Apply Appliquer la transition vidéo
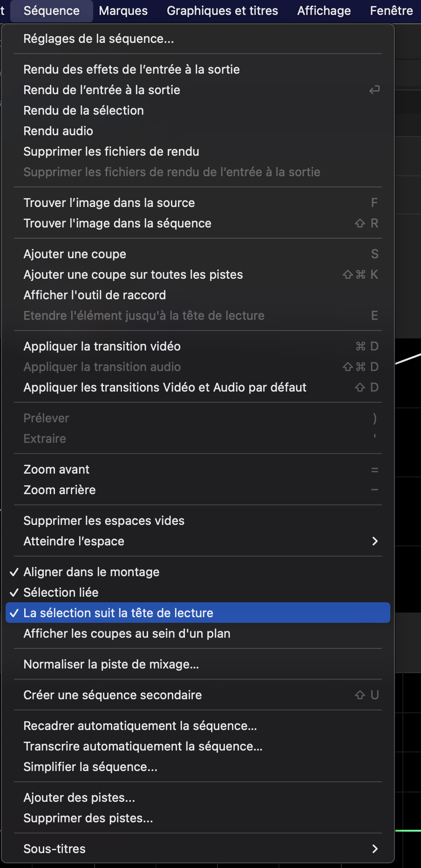The height and width of the screenshot is (868, 421). tap(102, 346)
